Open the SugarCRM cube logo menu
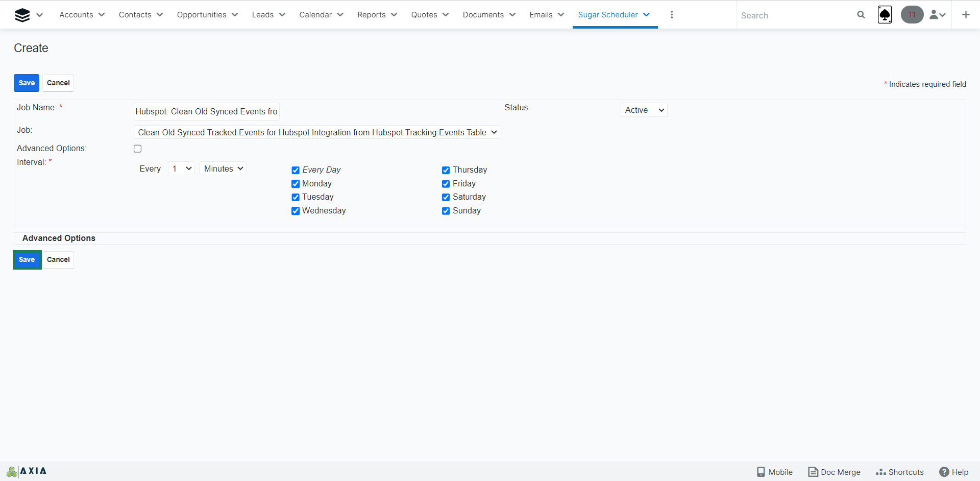 coord(22,15)
